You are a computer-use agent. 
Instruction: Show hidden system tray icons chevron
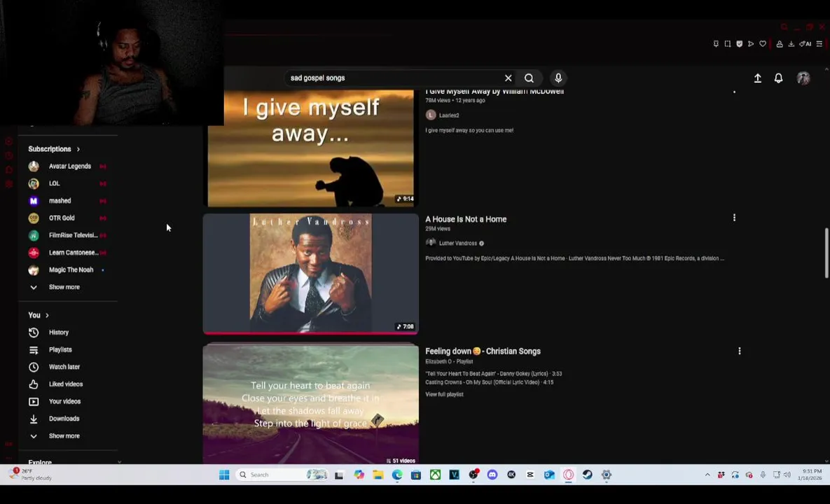[x=707, y=475]
